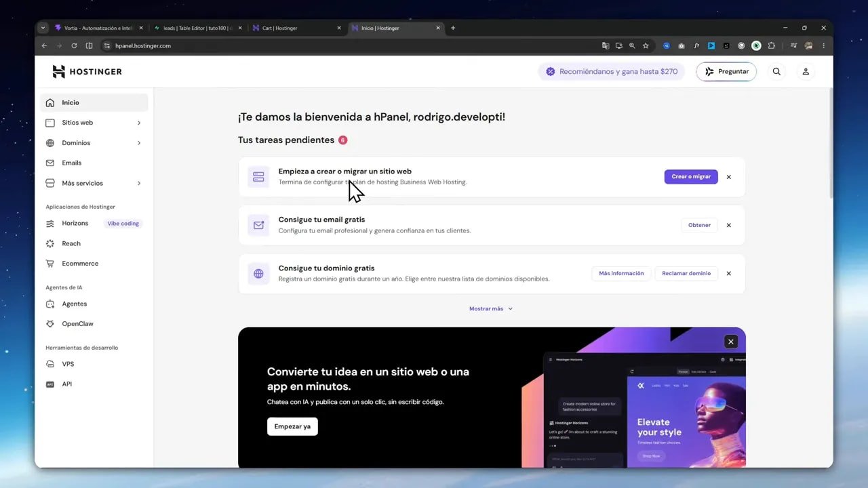
Task: Open the Chrome extensions puzzle icon
Action: [x=771, y=45]
